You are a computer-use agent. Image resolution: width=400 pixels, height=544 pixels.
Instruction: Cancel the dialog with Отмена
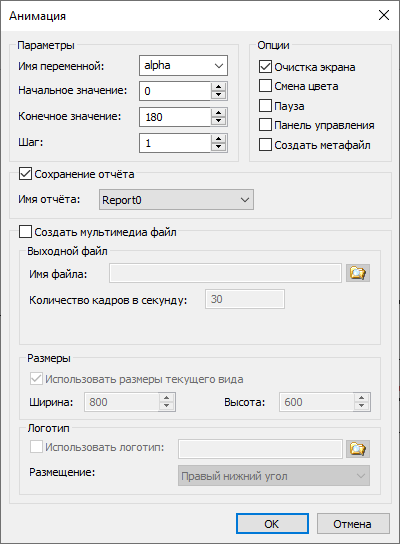pos(353,524)
